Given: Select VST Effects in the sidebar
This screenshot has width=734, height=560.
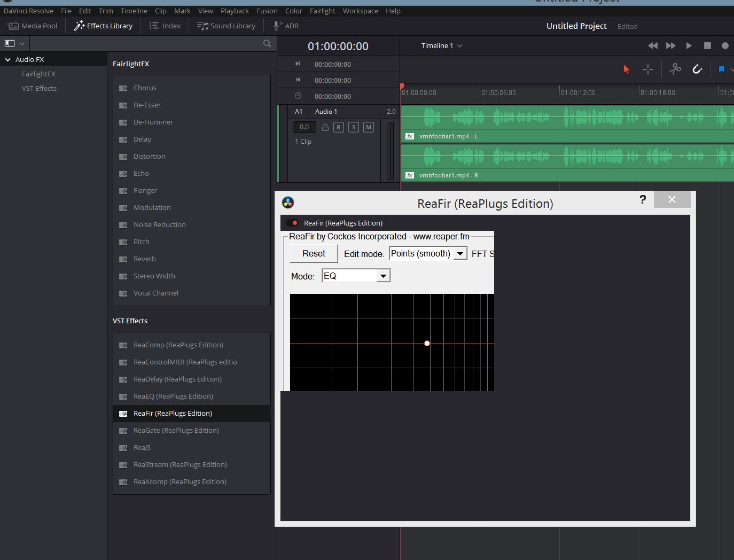Looking at the screenshot, I should click(39, 88).
